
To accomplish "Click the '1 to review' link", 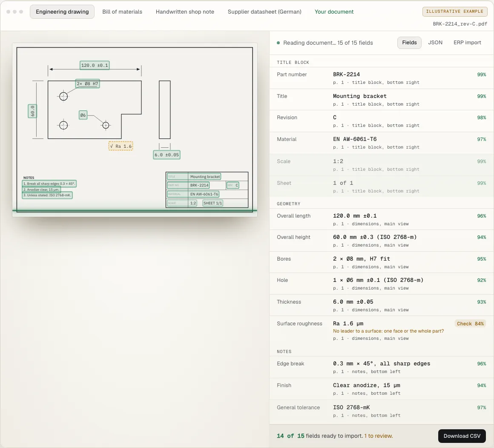I will coord(378,436).
